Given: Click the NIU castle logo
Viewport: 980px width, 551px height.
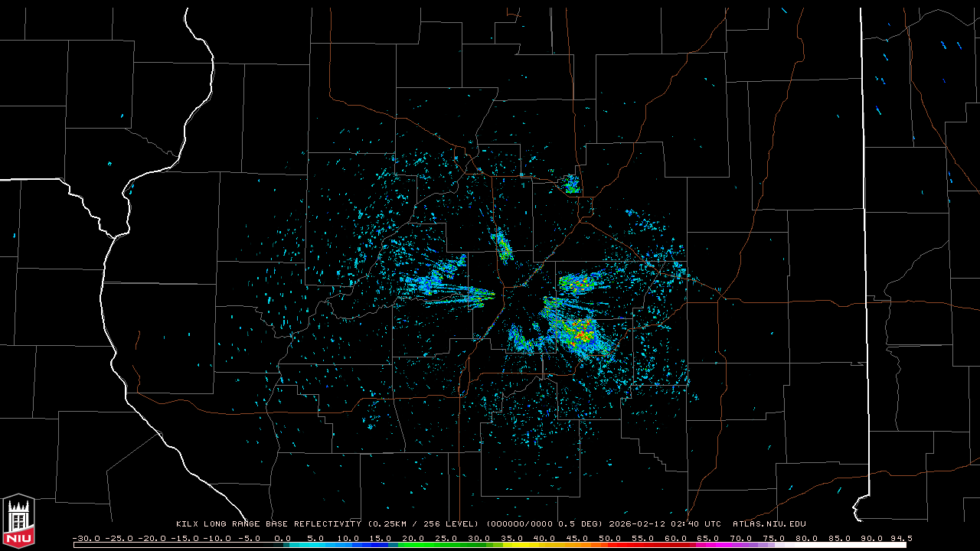Looking at the screenshot, I should (18, 521).
